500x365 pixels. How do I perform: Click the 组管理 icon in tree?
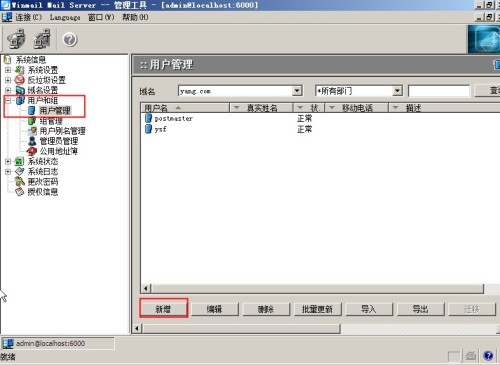[x=32, y=121]
